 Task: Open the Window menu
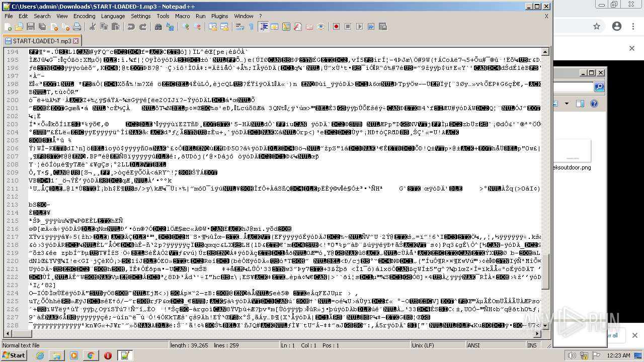244,16
